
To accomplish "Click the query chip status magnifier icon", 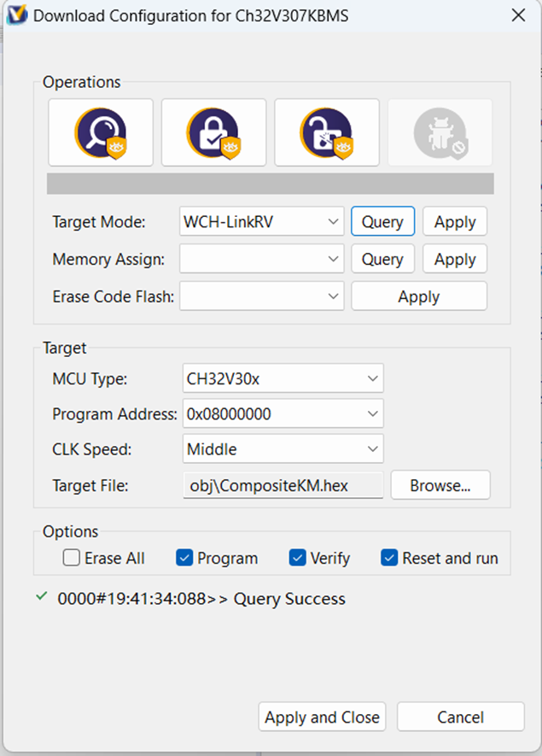I will coord(101,132).
